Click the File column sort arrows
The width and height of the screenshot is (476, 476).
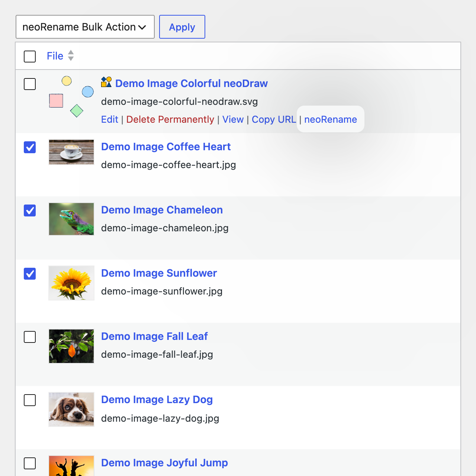tap(71, 56)
